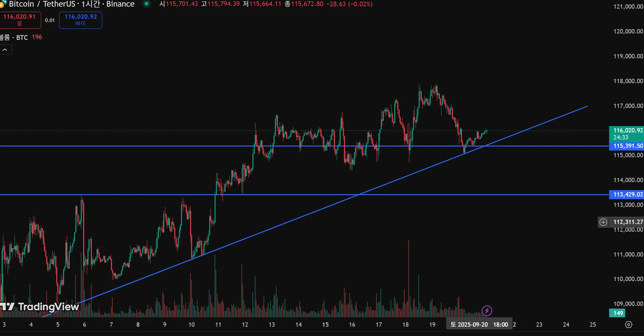Click the 110,000.00 price scale label

pyautogui.click(x=628, y=279)
